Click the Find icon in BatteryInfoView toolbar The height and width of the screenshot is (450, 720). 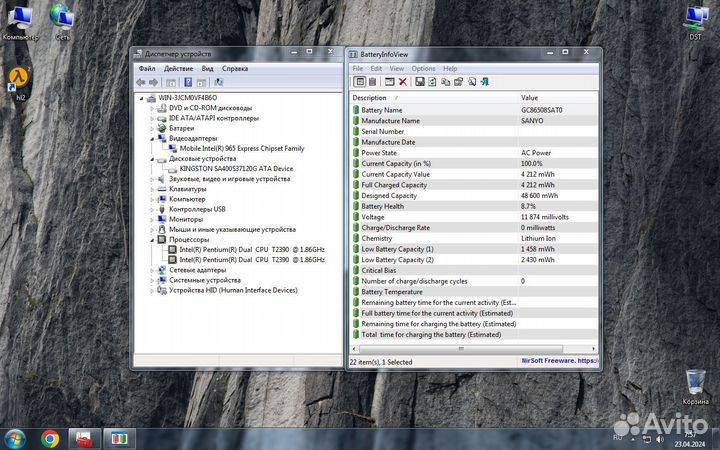(x=472, y=82)
